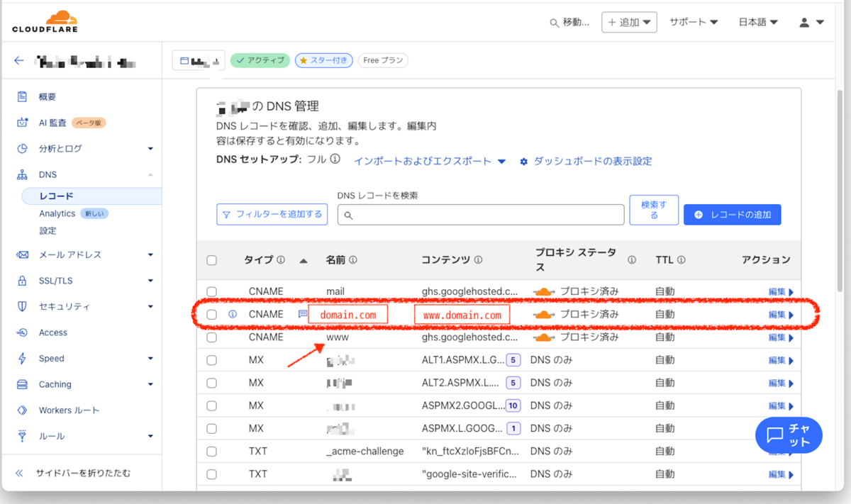Tick checkbox for ASPMX2.GOOGL MX record
Image resolution: width=851 pixels, height=504 pixels.
211,405
